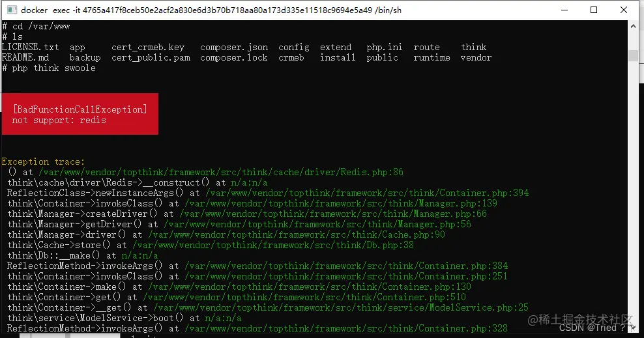Click 'think\cache\driver\Redis->__construct()' trace line
The width and height of the screenshot is (644, 338).
click(108, 182)
